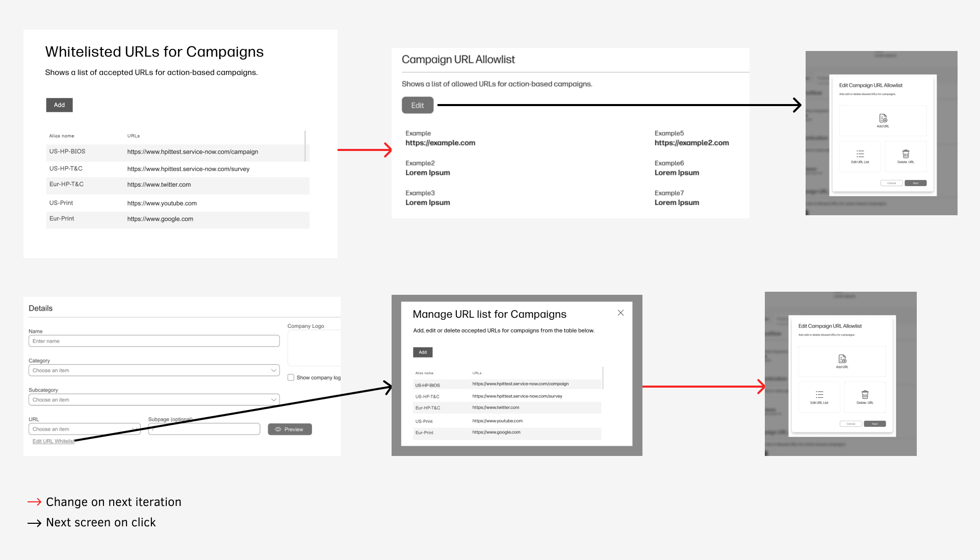The image size is (980, 560).
Task: Click Add button under Whitelisted URLs heading
Action: coord(59,105)
